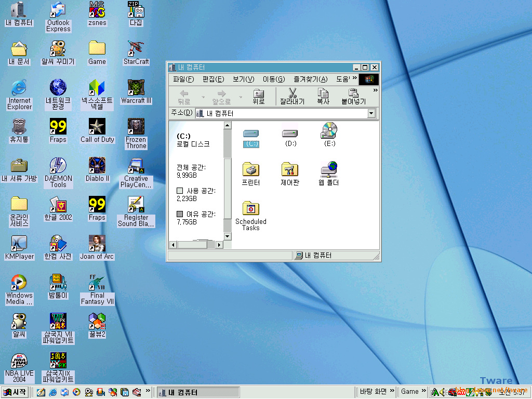The image size is (532, 399).
Task: Show hidden menu items chevron
Action: pos(354,78)
